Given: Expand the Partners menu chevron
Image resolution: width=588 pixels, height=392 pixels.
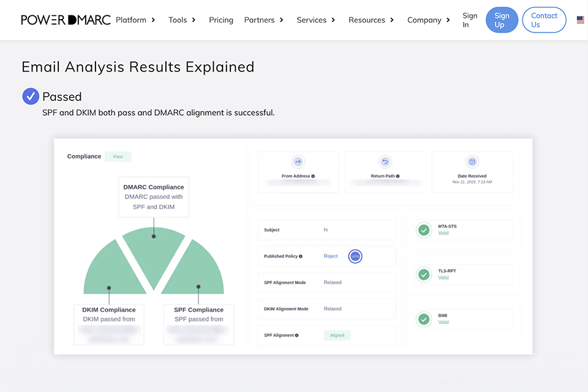Looking at the screenshot, I should click(282, 20).
